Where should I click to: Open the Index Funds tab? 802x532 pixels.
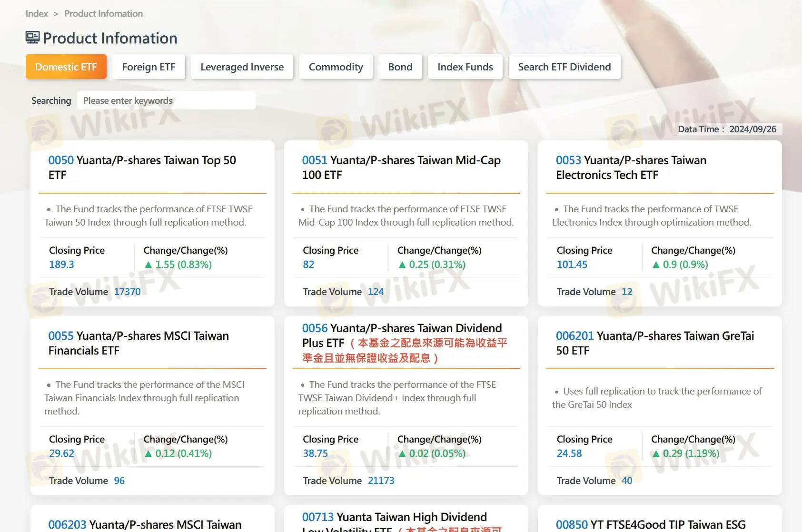(465, 67)
